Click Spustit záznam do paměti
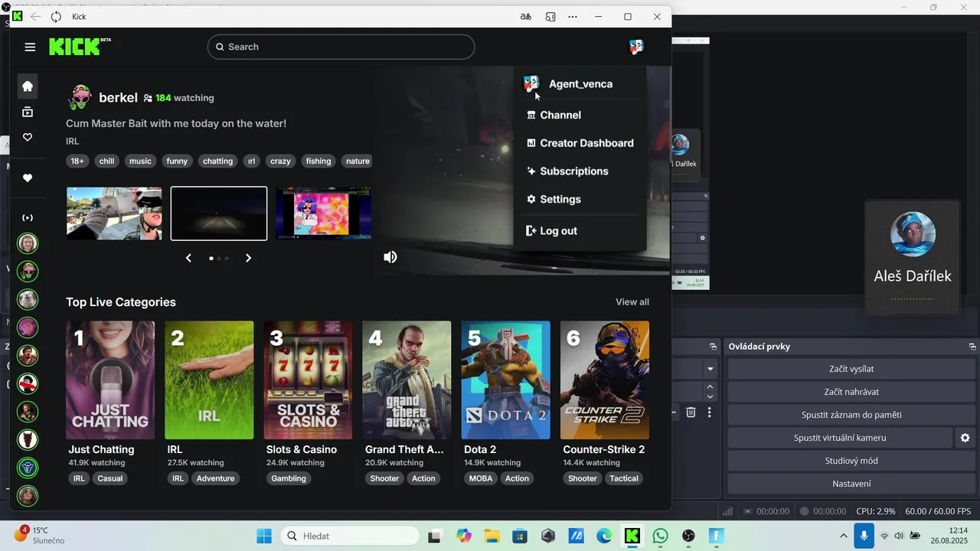This screenshot has width=980, height=551. (851, 415)
